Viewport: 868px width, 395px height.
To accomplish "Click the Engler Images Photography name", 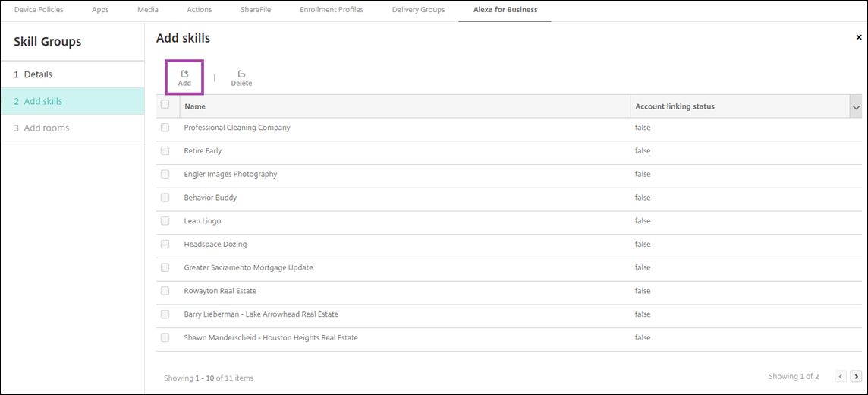I will (x=231, y=174).
